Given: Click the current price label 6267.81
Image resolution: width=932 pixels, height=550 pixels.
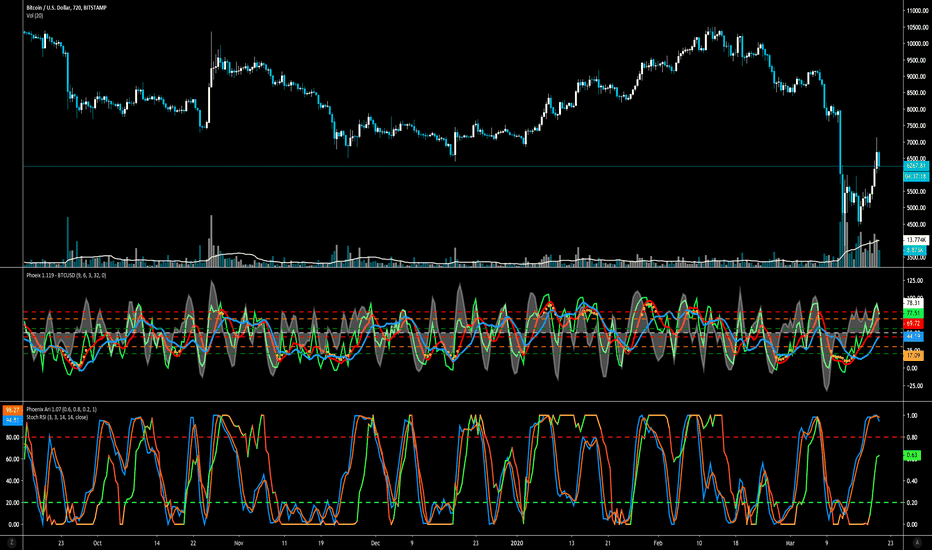Looking at the screenshot, I should pos(915,166).
